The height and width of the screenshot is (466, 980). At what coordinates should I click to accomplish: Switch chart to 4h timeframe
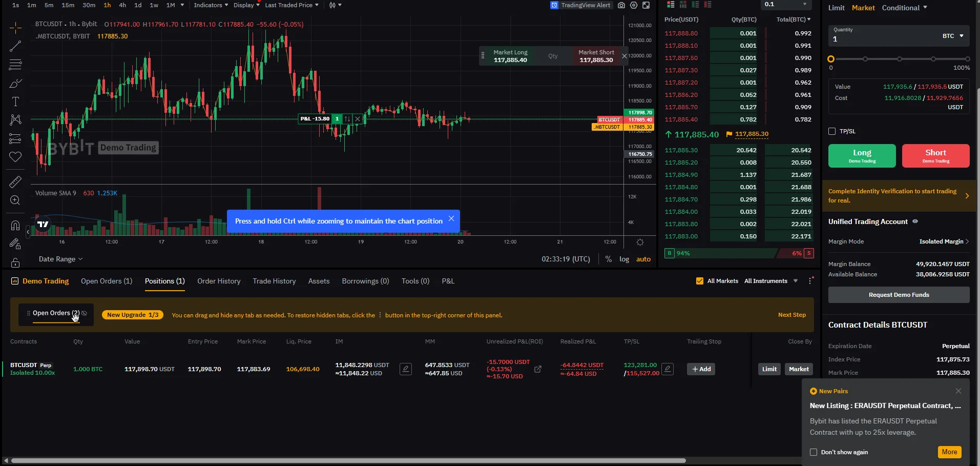[x=122, y=5]
